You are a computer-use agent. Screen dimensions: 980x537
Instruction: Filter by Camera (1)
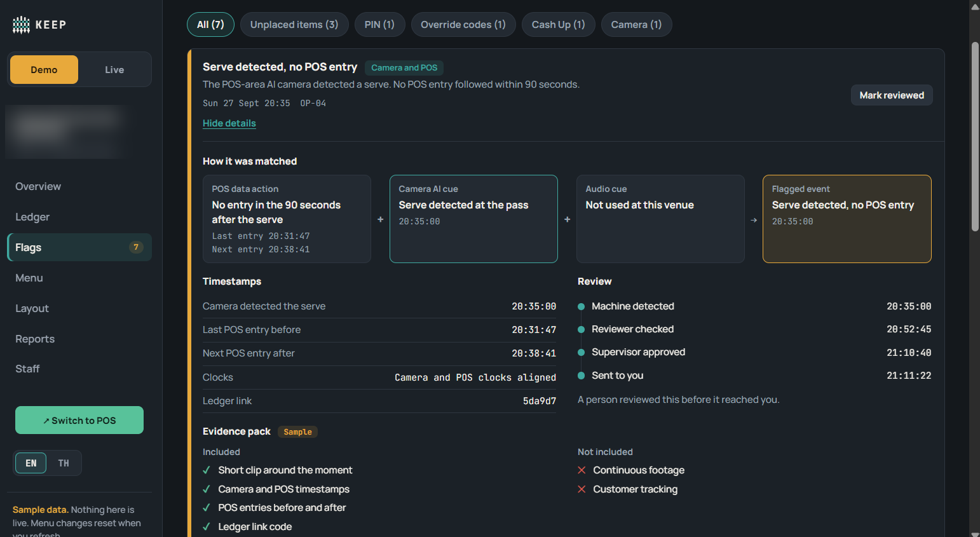[636, 25]
